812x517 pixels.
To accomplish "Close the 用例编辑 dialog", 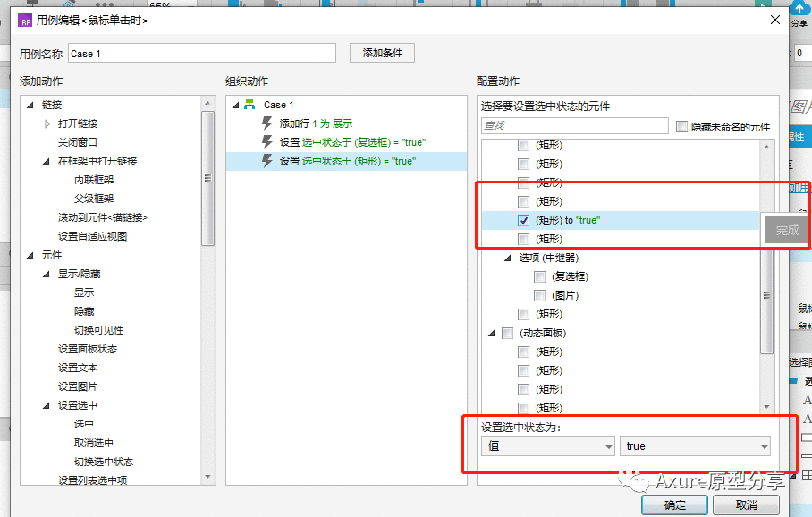I will tap(775, 20).
